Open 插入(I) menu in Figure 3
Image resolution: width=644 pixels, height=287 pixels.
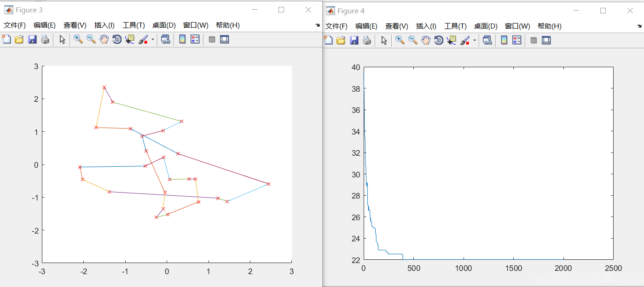click(x=104, y=25)
